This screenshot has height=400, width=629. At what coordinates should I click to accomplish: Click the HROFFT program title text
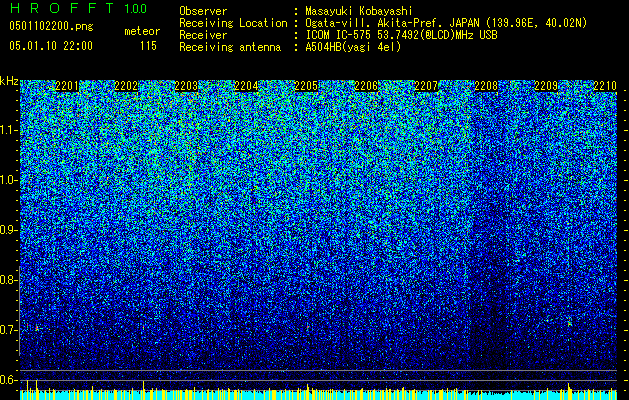[x=63, y=8]
